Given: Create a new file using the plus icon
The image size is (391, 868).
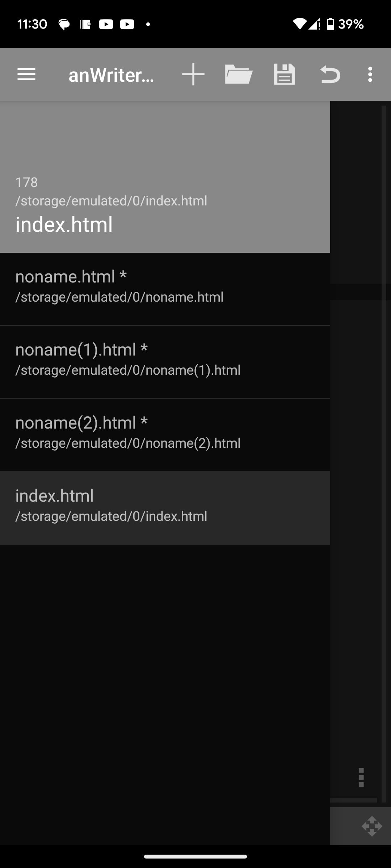Looking at the screenshot, I should [193, 74].
